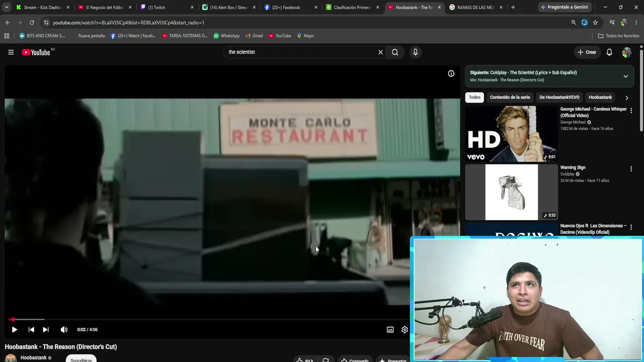
Task: Open the Nuevos Ojos ft Las Dimensiones title
Action: pos(593,229)
